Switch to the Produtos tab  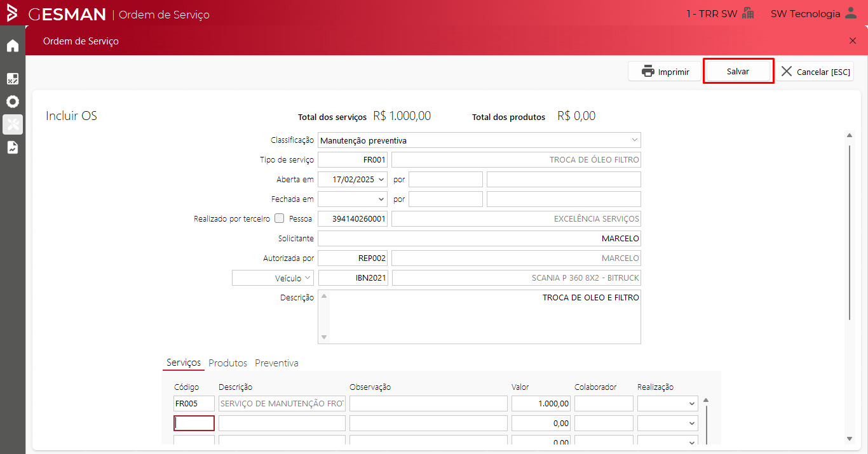pos(227,363)
